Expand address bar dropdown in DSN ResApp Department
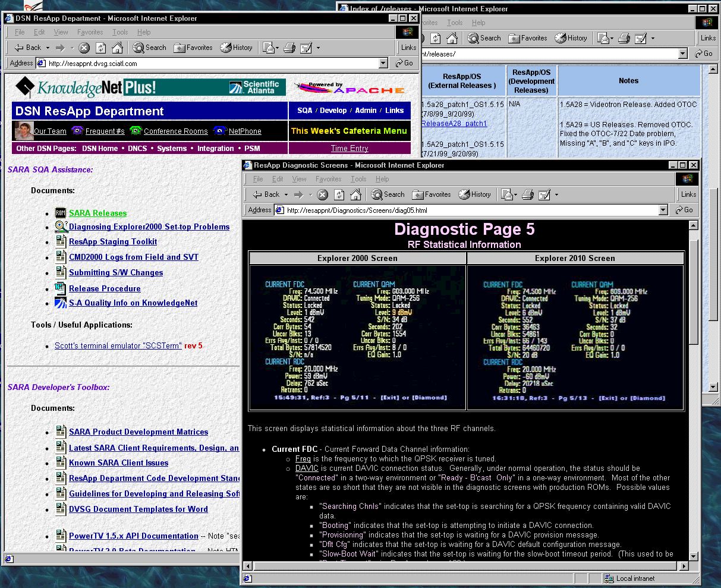This screenshot has width=721, height=588. click(383, 63)
